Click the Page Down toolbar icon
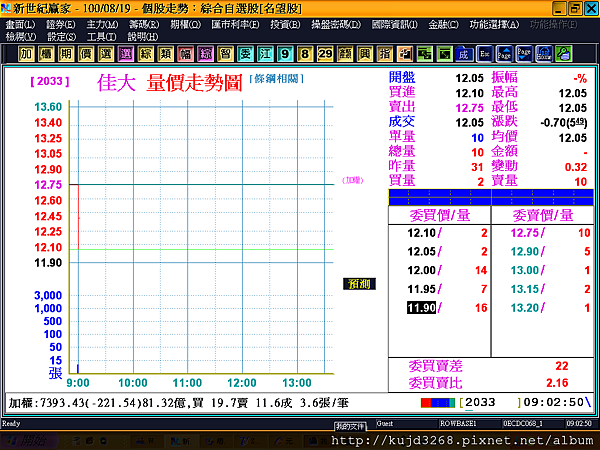This screenshot has height=450, width=600. [x=524, y=54]
